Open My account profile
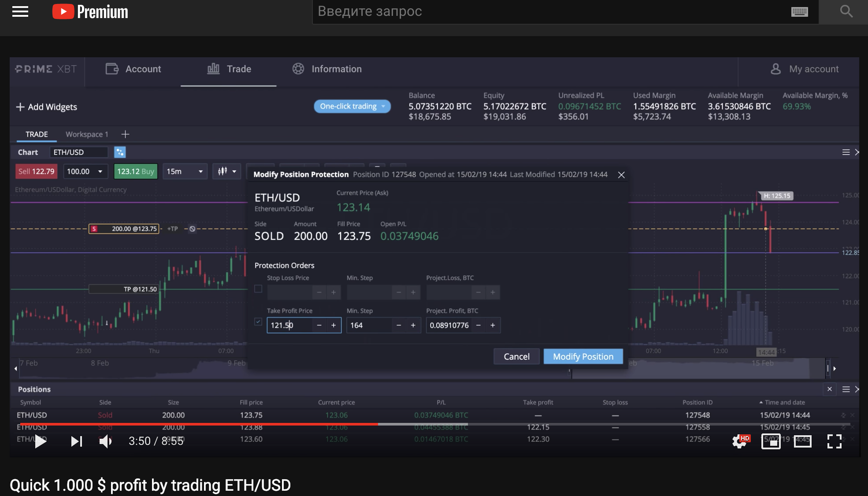The width and height of the screenshot is (868, 496). [x=805, y=69]
